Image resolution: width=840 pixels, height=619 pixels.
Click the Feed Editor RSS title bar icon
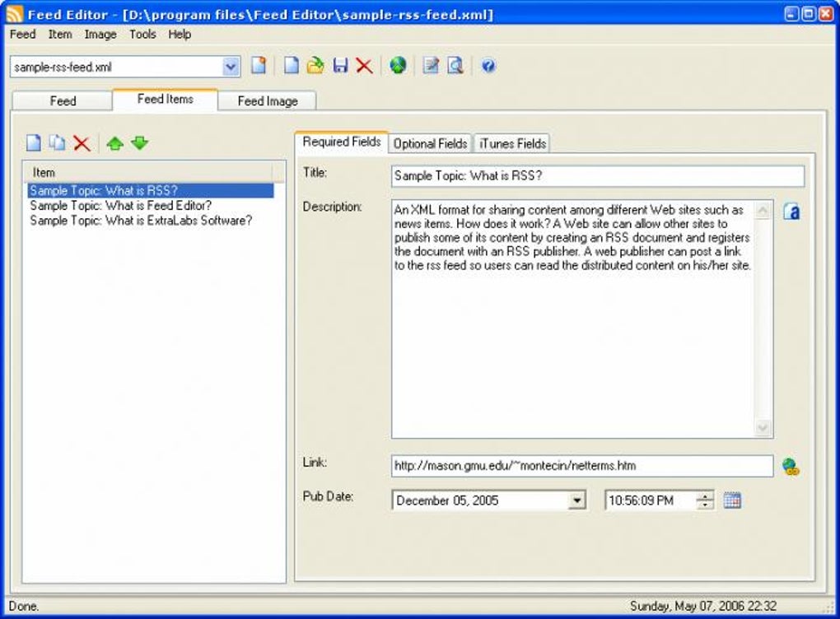tap(15, 13)
